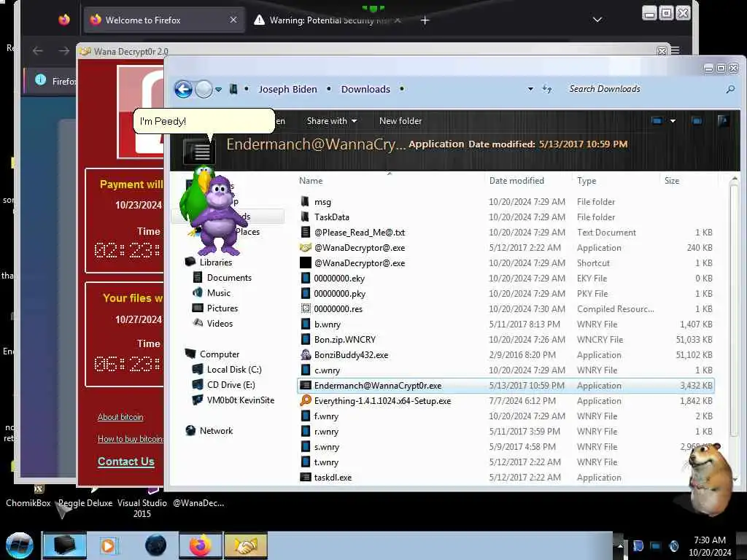Select Downloads in the address path

click(x=365, y=89)
